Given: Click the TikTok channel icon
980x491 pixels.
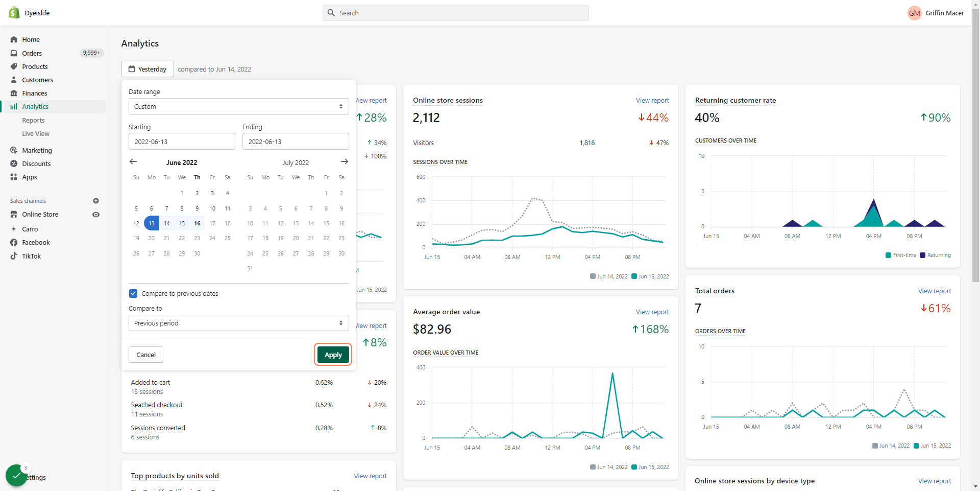Looking at the screenshot, I should pyautogui.click(x=14, y=256).
